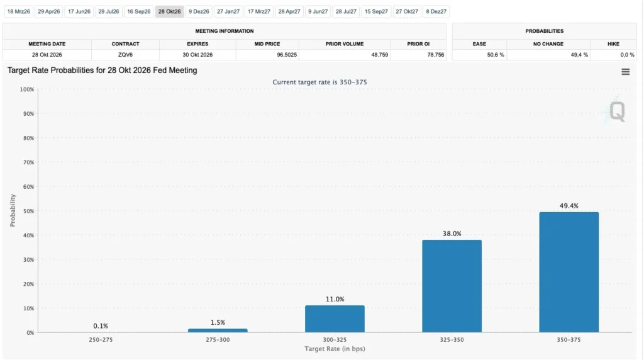644x360 pixels.
Task: Open the chart hamburger menu icon
Action: [625, 72]
